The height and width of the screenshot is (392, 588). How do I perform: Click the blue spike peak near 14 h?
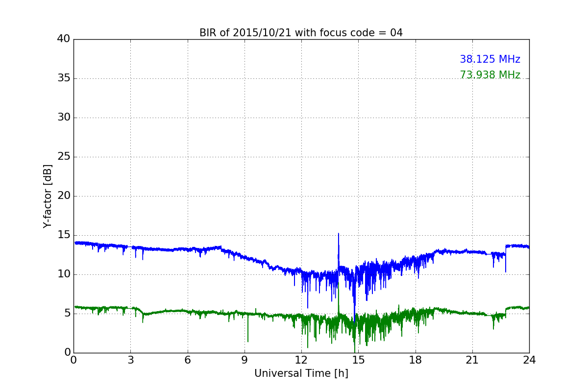(339, 234)
